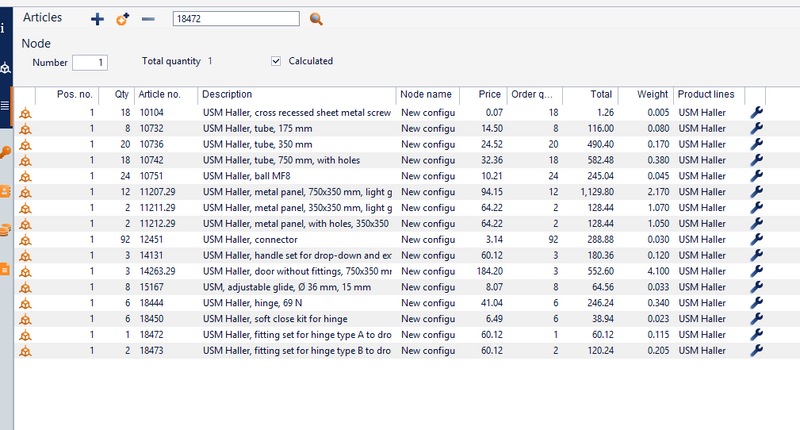Open wrench settings for article 10751

coord(756,176)
